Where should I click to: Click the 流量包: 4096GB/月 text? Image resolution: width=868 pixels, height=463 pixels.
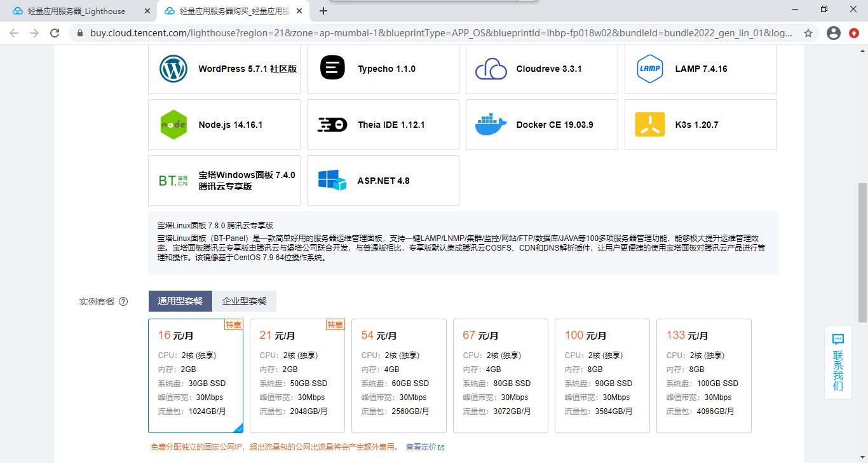[700, 411]
